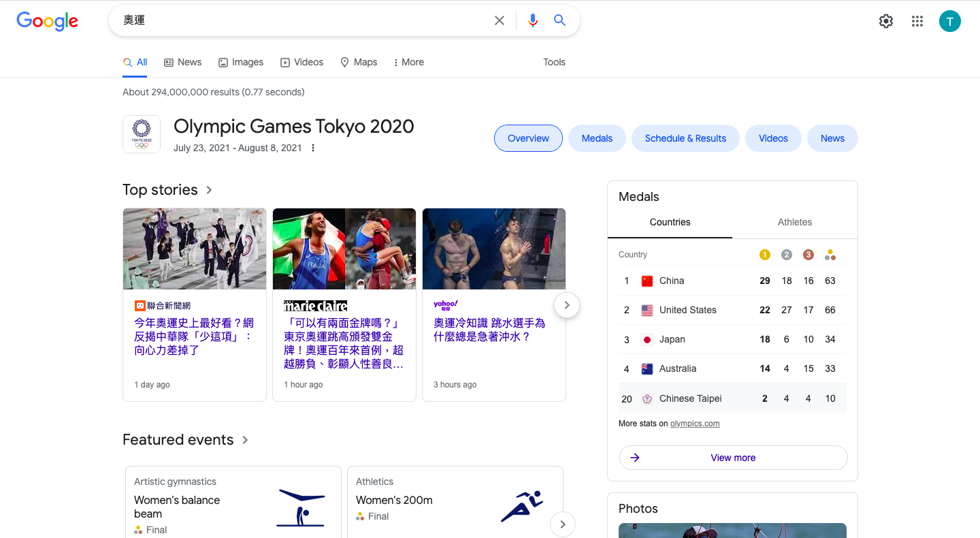Open Google settings gear icon
The height and width of the screenshot is (538, 980).
886,21
